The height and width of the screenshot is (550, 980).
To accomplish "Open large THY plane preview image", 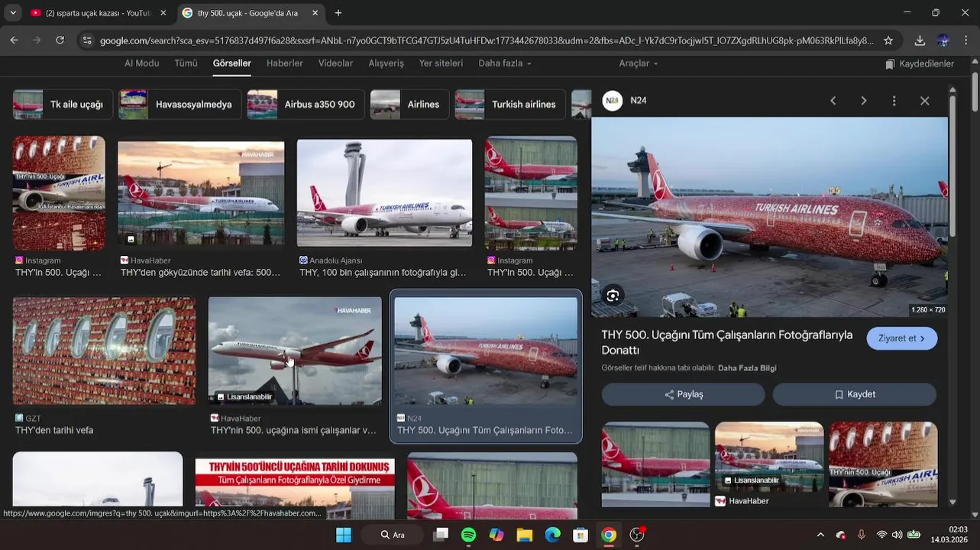I will point(769,217).
